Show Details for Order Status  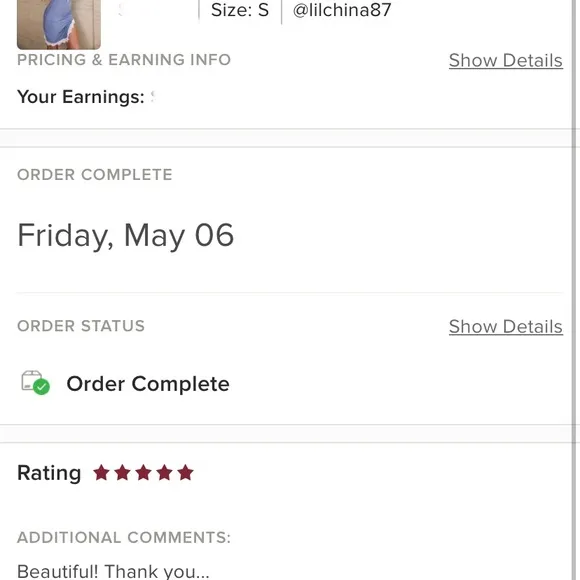(x=506, y=326)
